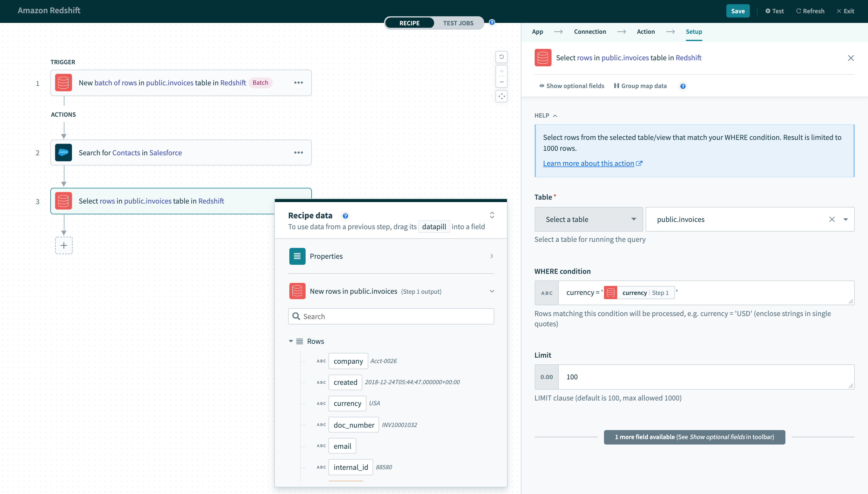Click the Save button
The height and width of the screenshot is (494, 868).
(738, 10)
